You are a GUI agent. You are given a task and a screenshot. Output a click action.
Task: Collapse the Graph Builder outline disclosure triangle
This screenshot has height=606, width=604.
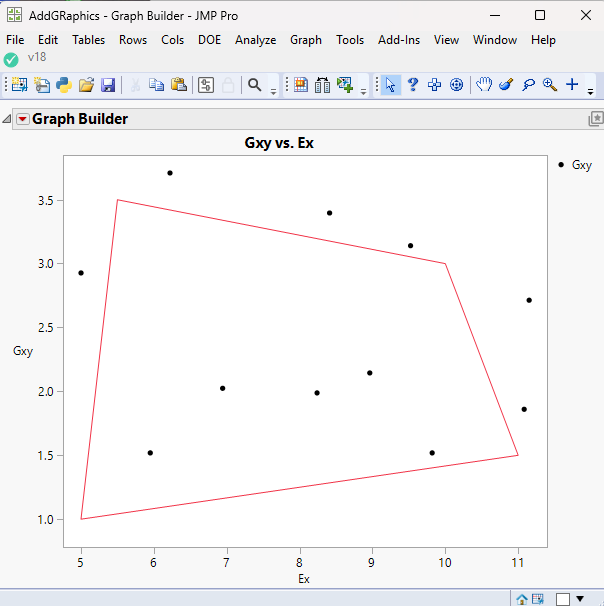point(7,119)
